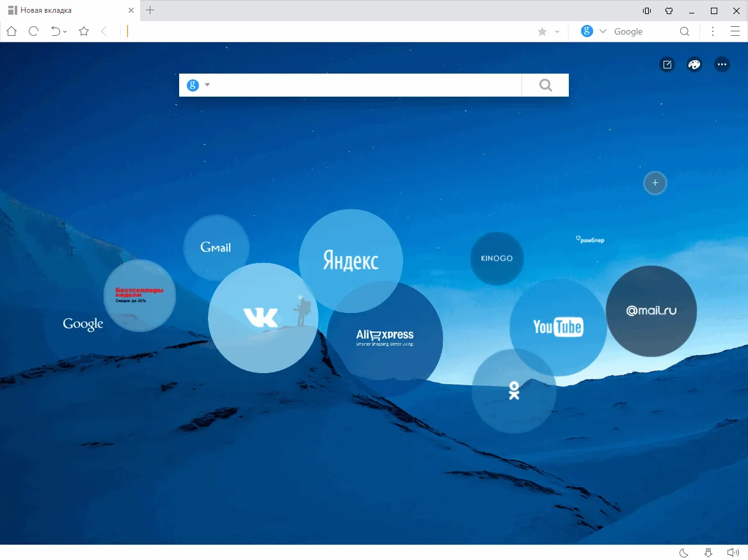Image resolution: width=748 pixels, height=560 pixels.
Task: Toggle night mode moon icon
Action: (x=683, y=553)
